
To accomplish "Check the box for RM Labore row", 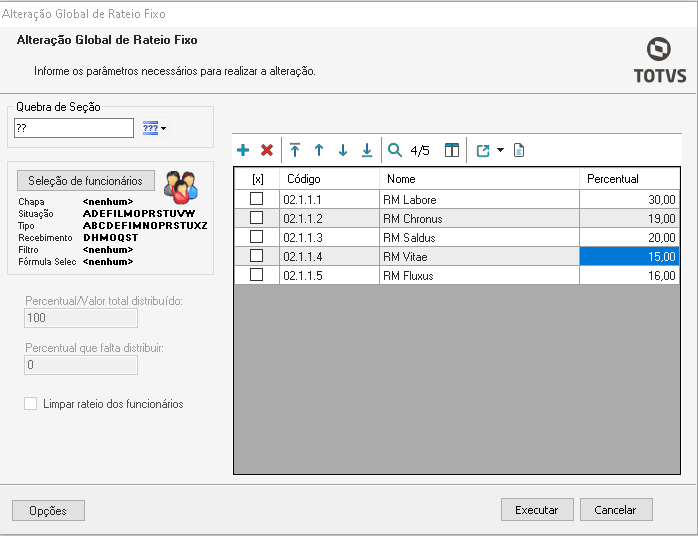I will [256, 199].
